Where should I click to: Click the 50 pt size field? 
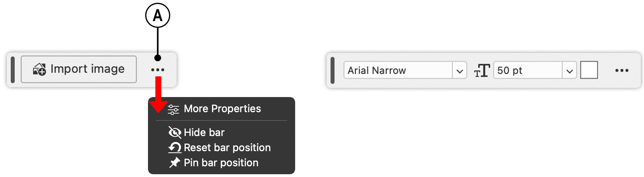[x=528, y=70]
